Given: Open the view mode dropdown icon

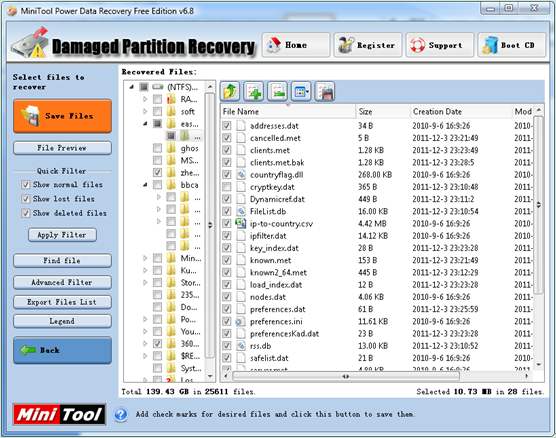Looking at the screenshot, I should coord(301,92).
